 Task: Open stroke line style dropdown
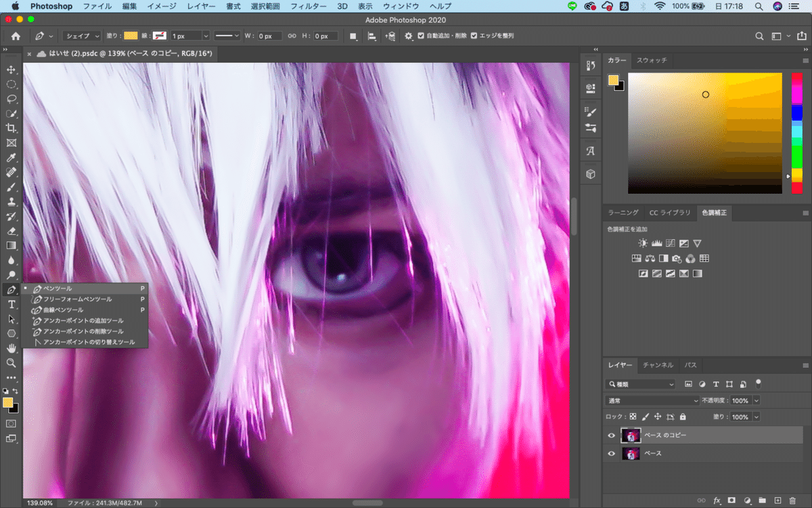(227, 36)
